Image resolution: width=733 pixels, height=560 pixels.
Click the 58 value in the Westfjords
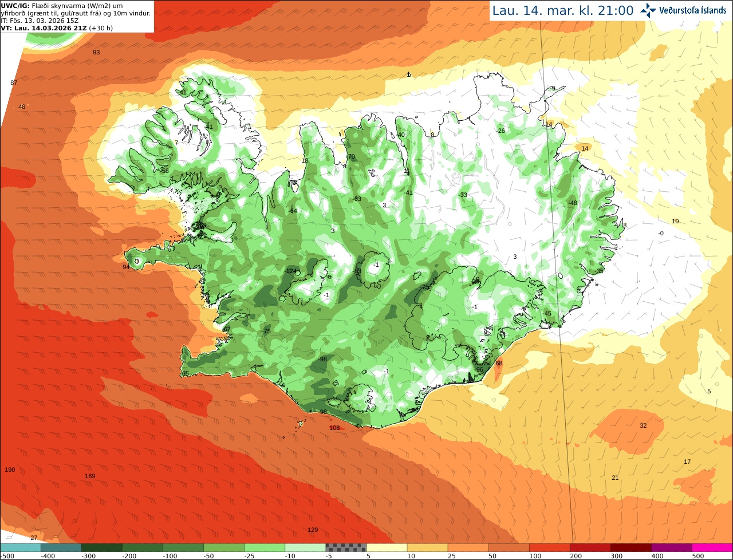(165, 171)
